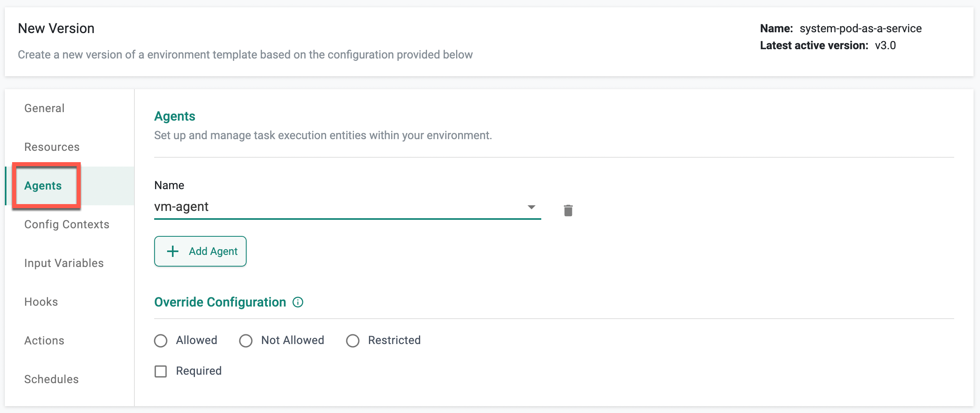This screenshot has height=413, width=980.
Task: Open the Input Variables tab
Action: pyautogui.click(x=64, y=263)
